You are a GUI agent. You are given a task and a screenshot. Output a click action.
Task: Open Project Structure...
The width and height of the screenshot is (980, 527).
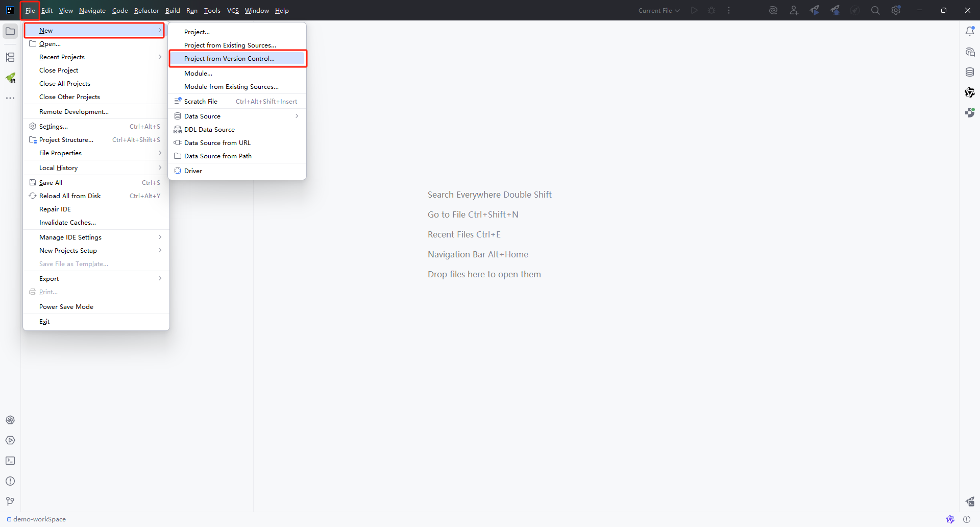pos(96,140)
